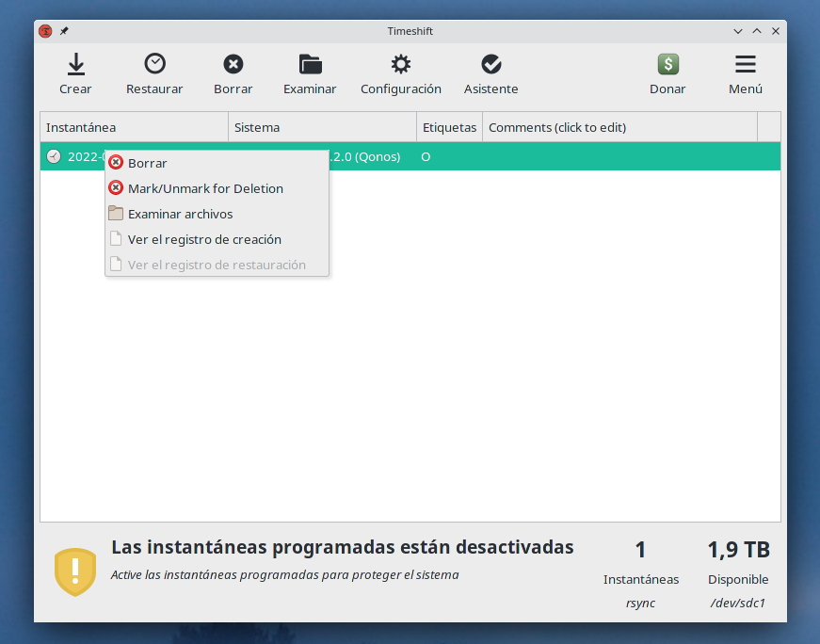Open the Menú hamburger icon
The image size is (820, 644).
click(746, 64)
